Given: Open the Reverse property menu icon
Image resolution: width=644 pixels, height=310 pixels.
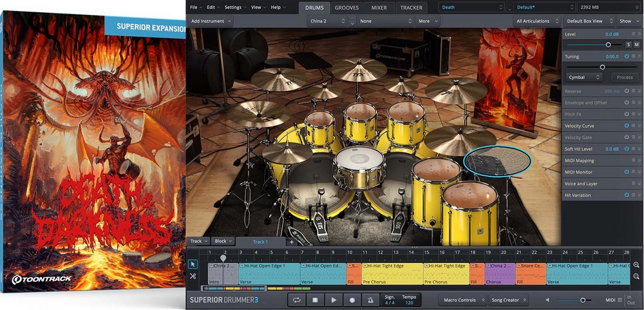Looking at the screenshot, I should (x=633, y=91).
